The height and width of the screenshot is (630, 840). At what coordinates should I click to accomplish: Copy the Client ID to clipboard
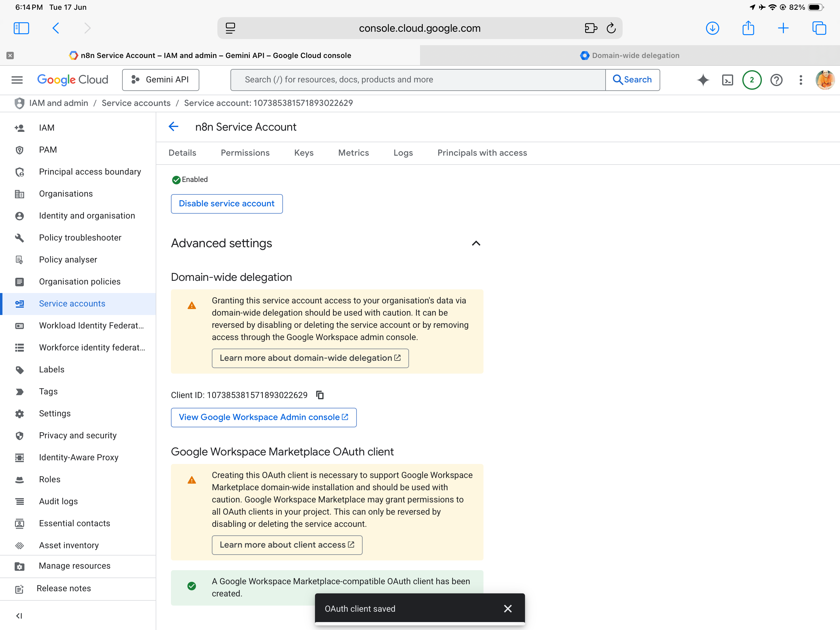click(320, 395)
